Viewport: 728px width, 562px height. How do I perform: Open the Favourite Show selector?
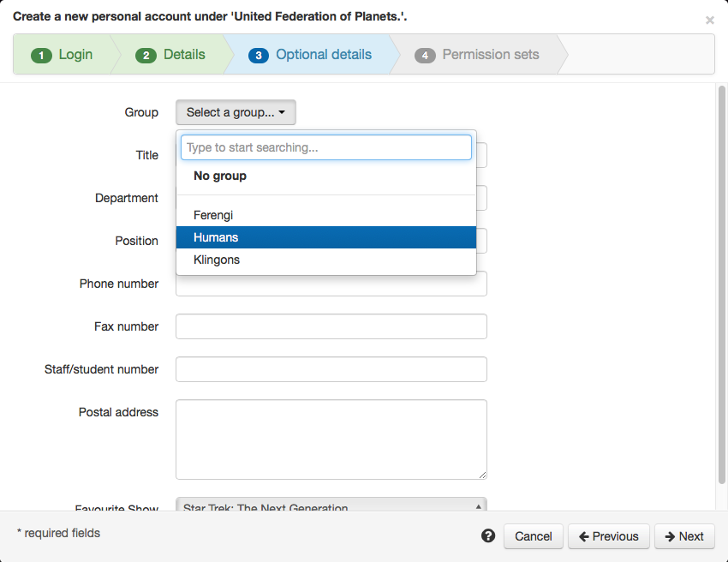pos(331,507)
